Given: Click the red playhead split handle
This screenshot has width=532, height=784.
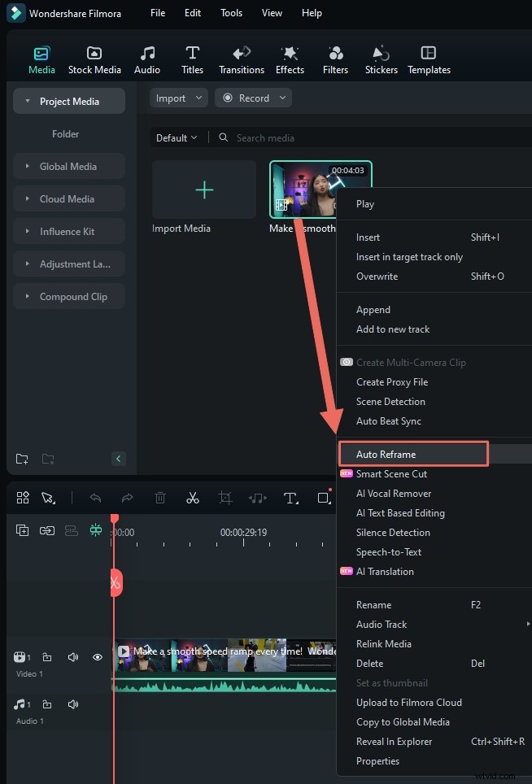Looking at the screenshot, I should point(116,583).
